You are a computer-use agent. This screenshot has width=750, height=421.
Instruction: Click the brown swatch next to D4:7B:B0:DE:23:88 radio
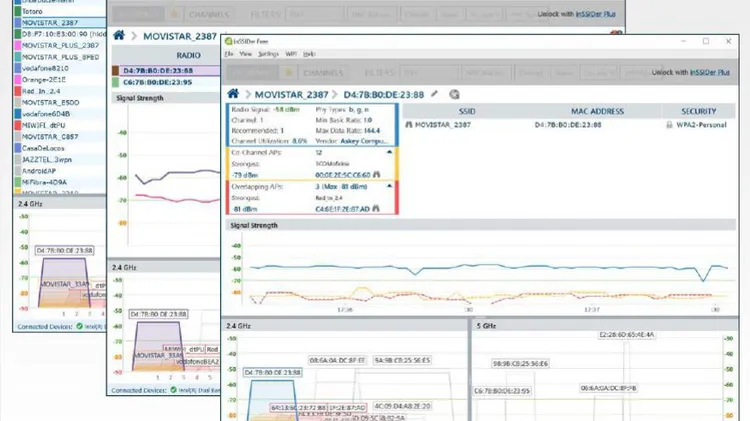pos(115,70)
